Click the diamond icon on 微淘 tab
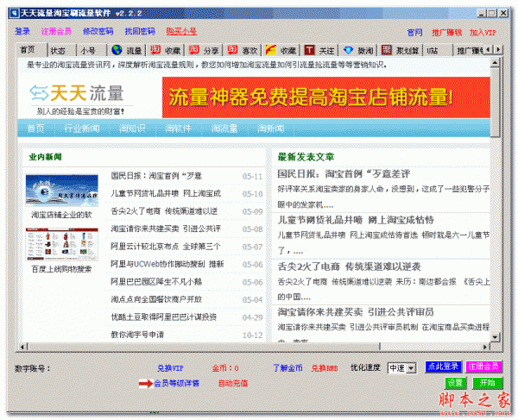 (x=348, y=50)
